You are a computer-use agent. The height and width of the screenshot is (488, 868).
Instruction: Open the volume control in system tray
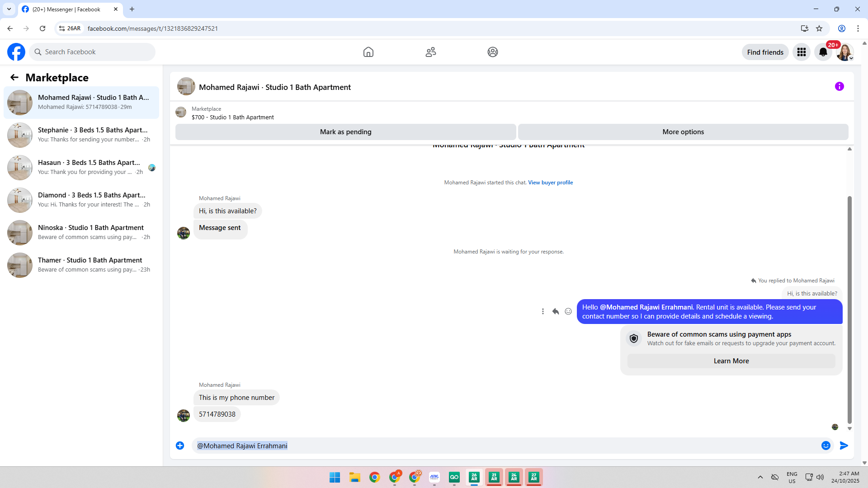tap(820, 478)
